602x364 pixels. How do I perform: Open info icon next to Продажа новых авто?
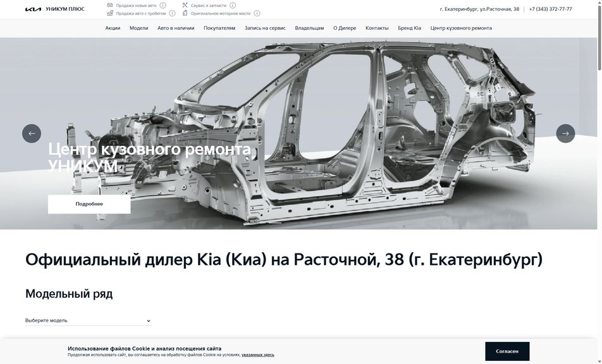tap(163, 5)
